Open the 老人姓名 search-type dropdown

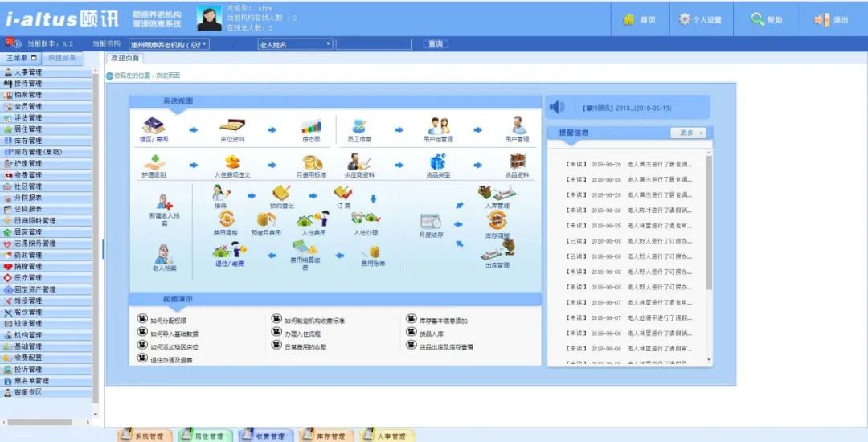295,44
